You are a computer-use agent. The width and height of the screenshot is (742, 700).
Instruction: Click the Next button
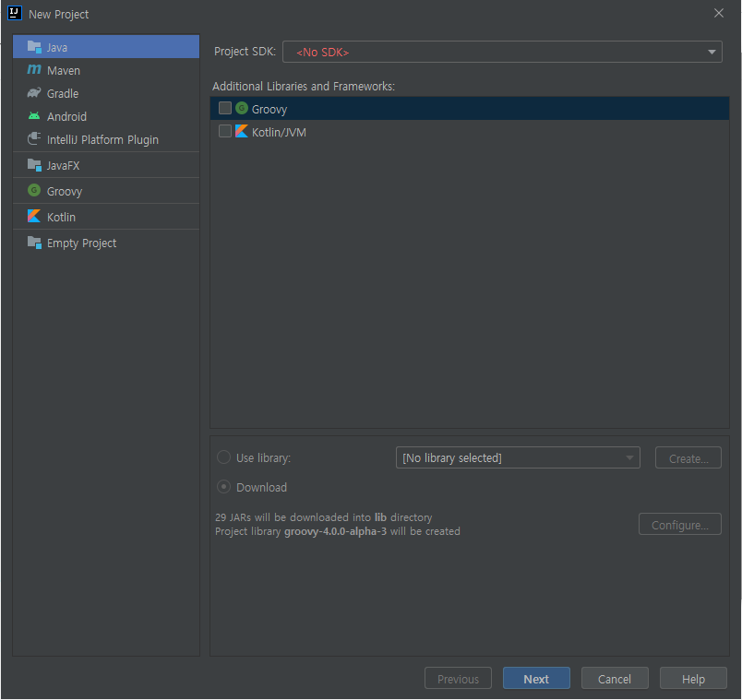click(x=536, y=678)
